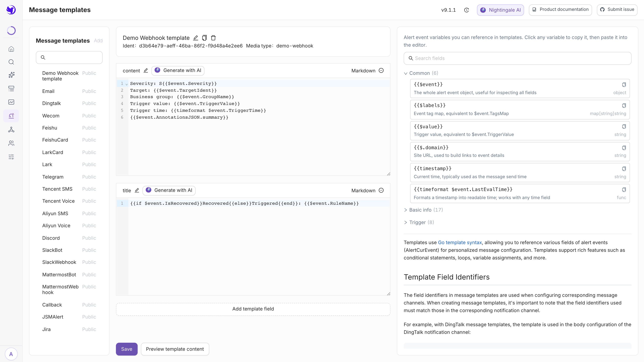
Task: Copy the {{$.domain}} variable
Action: (624, 148)
